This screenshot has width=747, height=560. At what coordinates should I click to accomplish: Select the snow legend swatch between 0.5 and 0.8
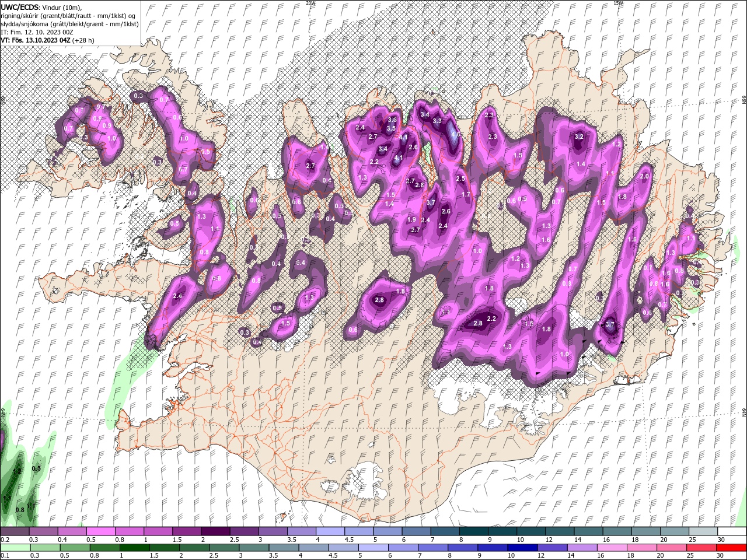pyautogui.click(x=100, y=531)
